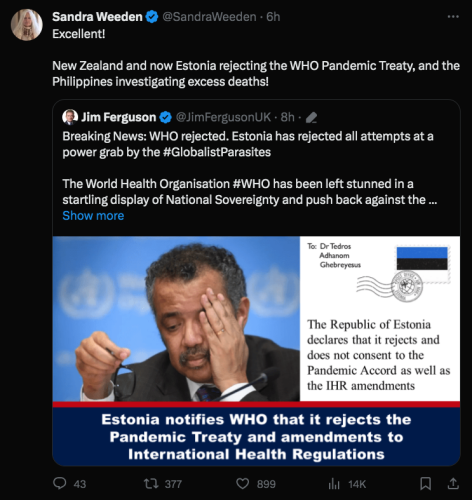Click the three-dot more options icon
472x500 pixels.
tap(453, 16)
